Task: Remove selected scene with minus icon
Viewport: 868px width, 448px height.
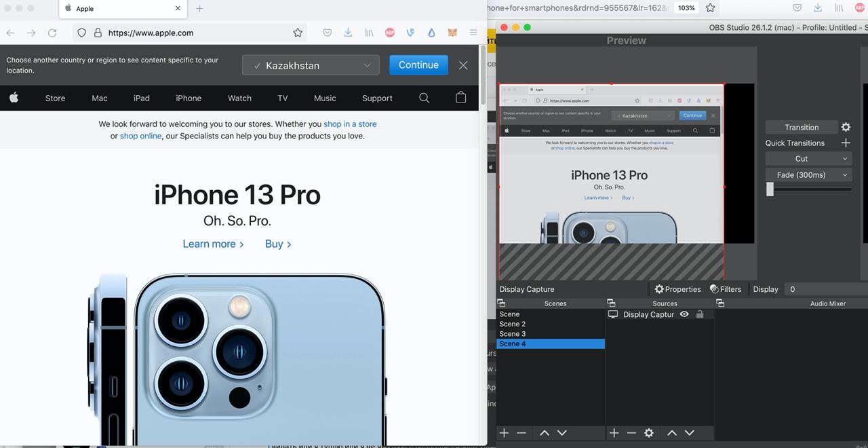Action: coord(521,433)
